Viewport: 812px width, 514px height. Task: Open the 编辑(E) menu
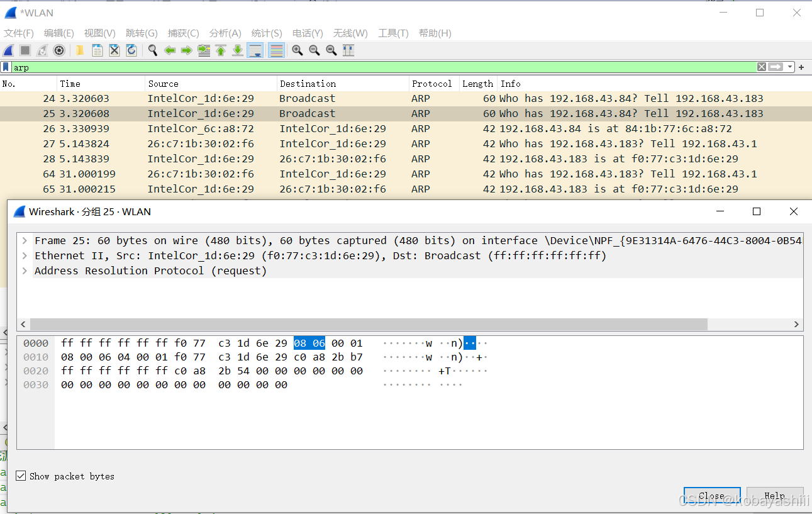(59, 33)
